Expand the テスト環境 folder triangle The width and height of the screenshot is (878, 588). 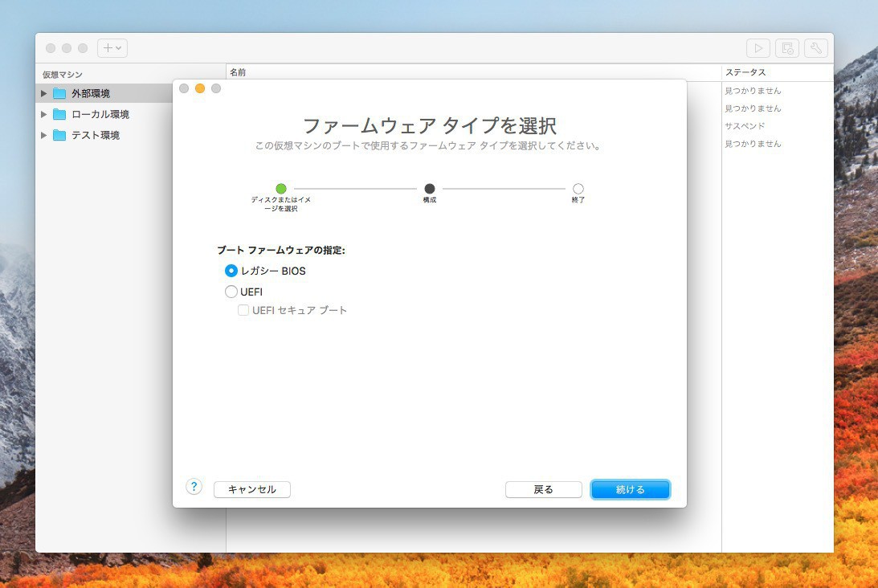pos(43,135)
